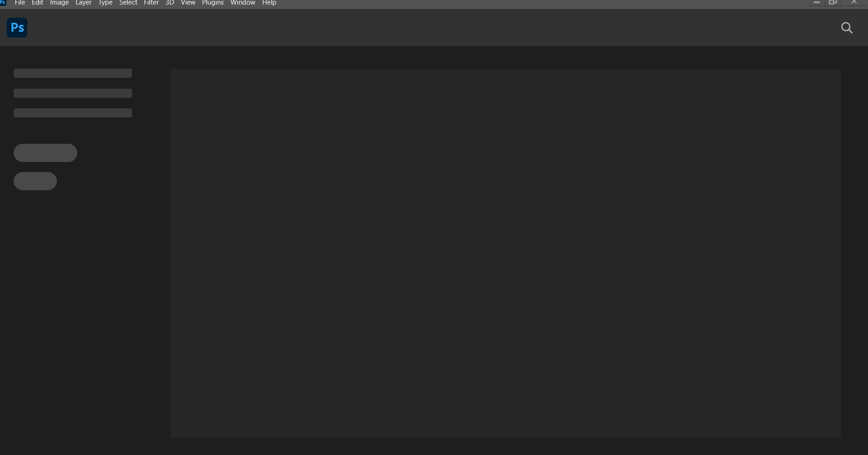Open the Help menu
The image size is (868, 455).
coord(269,3)
